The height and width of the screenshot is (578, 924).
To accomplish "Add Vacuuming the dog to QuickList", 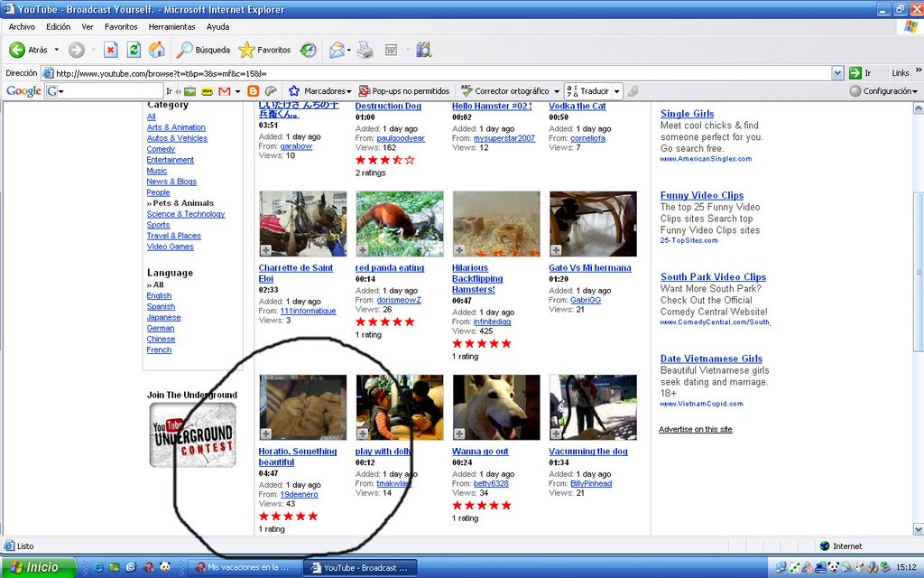I will pos(556,434).
